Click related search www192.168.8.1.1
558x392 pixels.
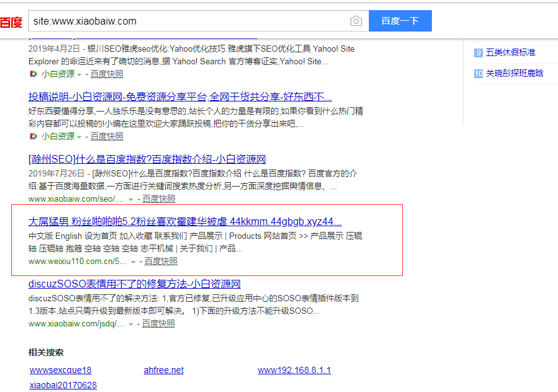(294, 370)
